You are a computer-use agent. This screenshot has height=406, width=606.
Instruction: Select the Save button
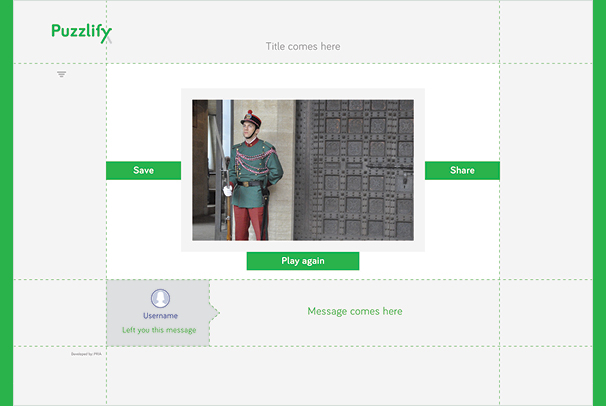coord(143,170)
